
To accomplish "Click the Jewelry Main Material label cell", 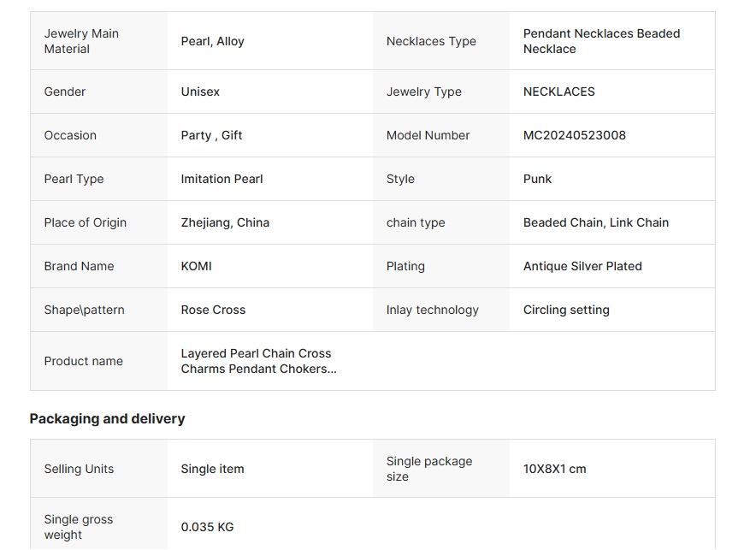I will 81,41.
